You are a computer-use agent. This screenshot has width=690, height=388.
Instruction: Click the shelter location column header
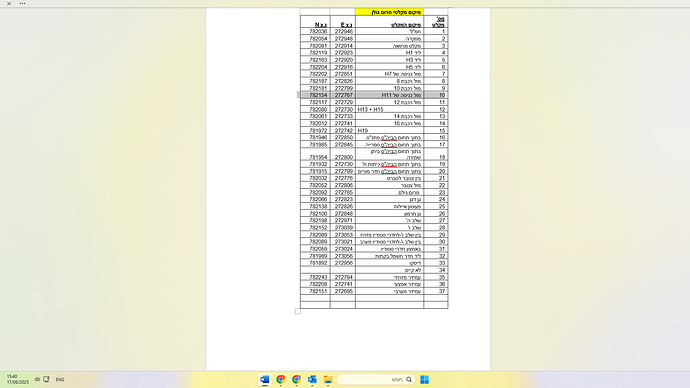coord(389,22)
